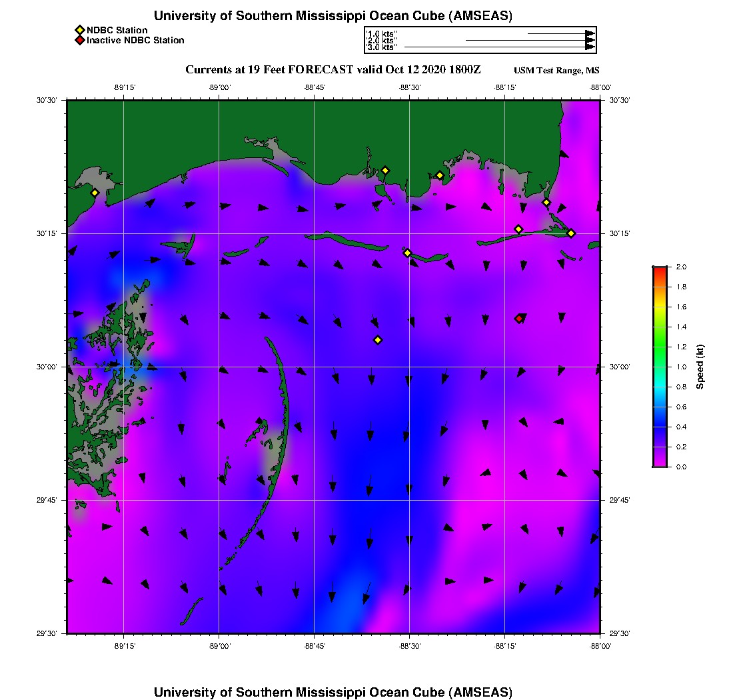This screenshot has width=733, height=700.
Task: Select the "Currents at 19 Feet FORECAST" title
Action: point(333,70)
